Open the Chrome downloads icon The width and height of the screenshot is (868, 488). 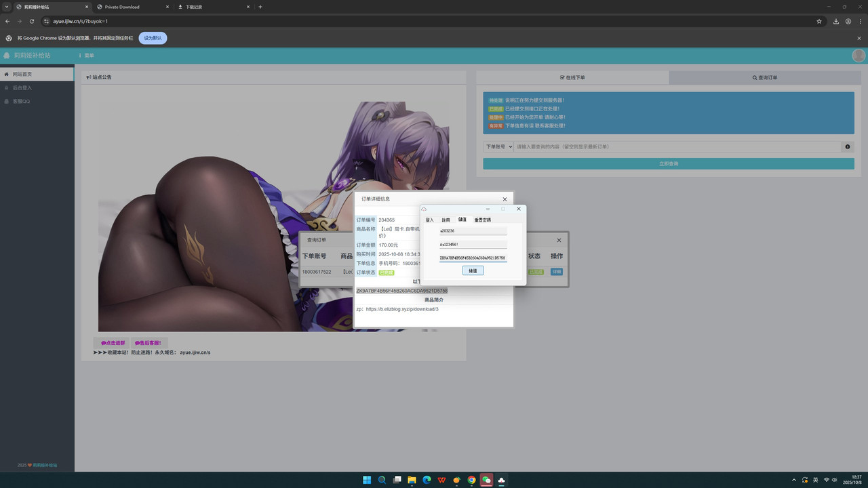point(836,21)
